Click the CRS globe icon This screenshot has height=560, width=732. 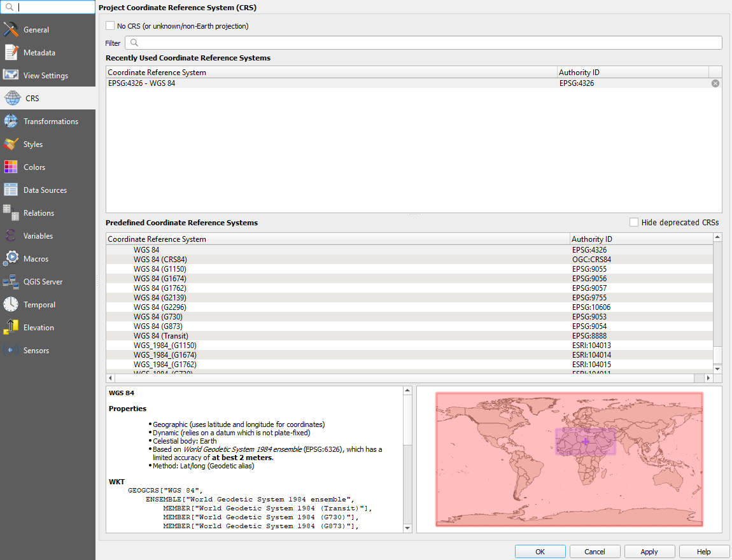pyautogui.click(x=13, y=98)
